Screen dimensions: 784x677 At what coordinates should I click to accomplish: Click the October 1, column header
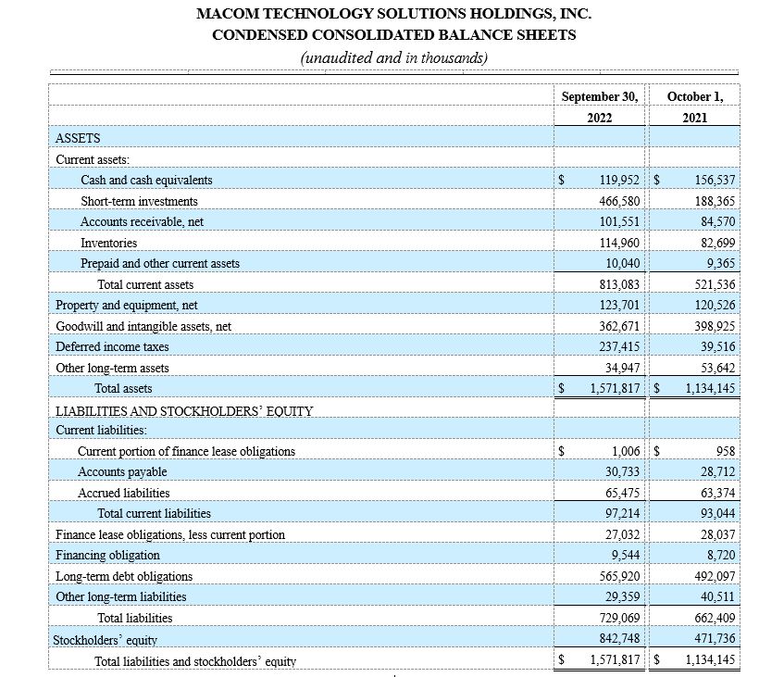point(695,96)
